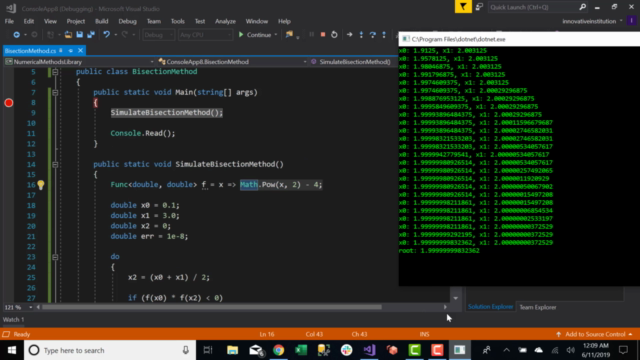This screenshot has width=640, height=360.
Task: Click the vertical scrollbar down arrow in editor
Action: click(x=456, y=298)
